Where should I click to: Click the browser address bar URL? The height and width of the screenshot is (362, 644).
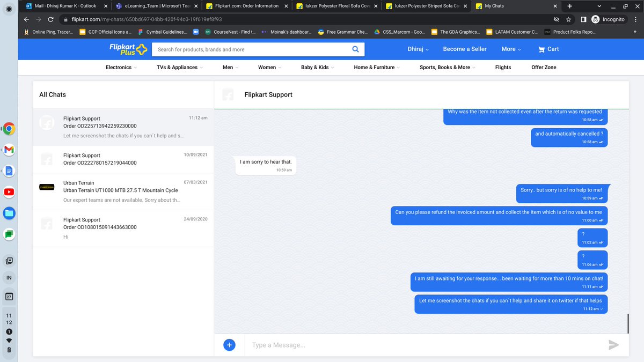147,19
